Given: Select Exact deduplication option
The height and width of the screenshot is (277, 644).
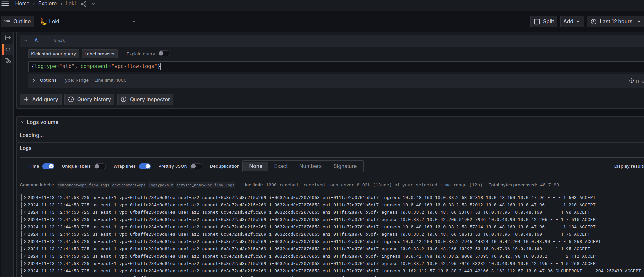Looking at the screenshot, I should point(281,166).
